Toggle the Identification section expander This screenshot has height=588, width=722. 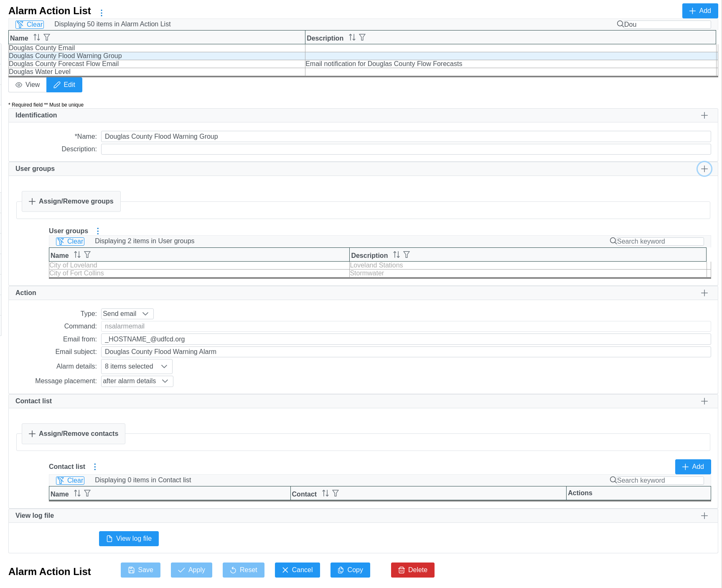click(x=704, y=115)
